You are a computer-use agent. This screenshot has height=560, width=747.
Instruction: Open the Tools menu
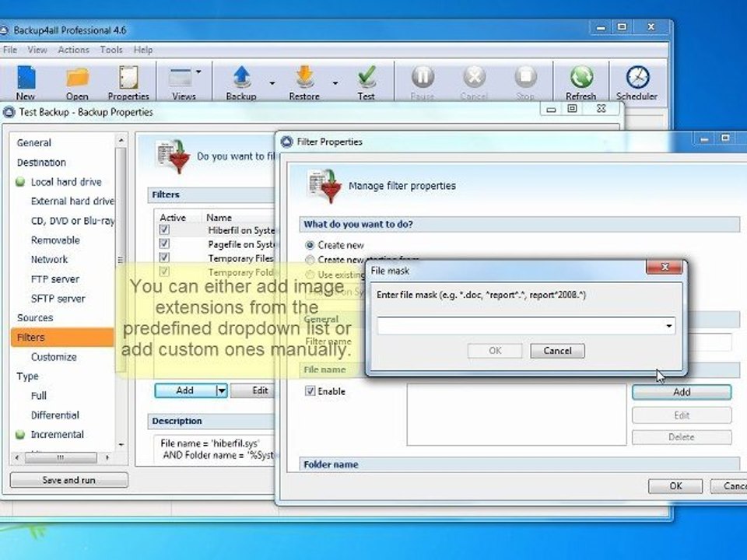coord(111,50)
